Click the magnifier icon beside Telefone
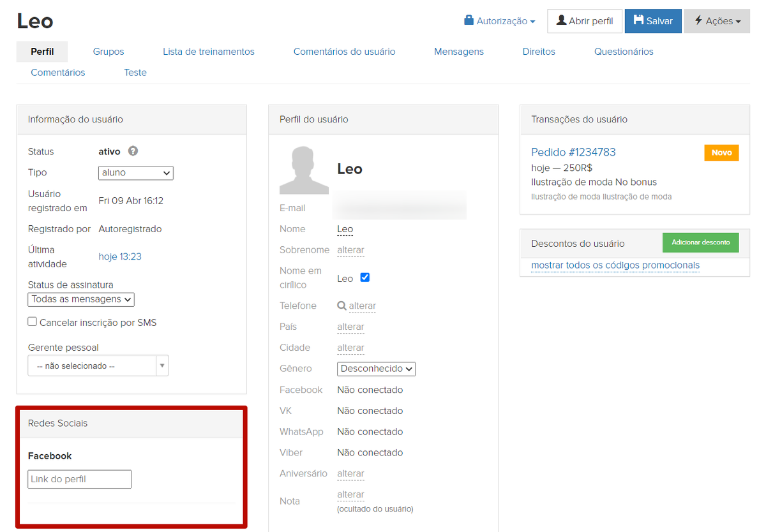The width and height of the screenshot is (766, 532). click(342, 306)
